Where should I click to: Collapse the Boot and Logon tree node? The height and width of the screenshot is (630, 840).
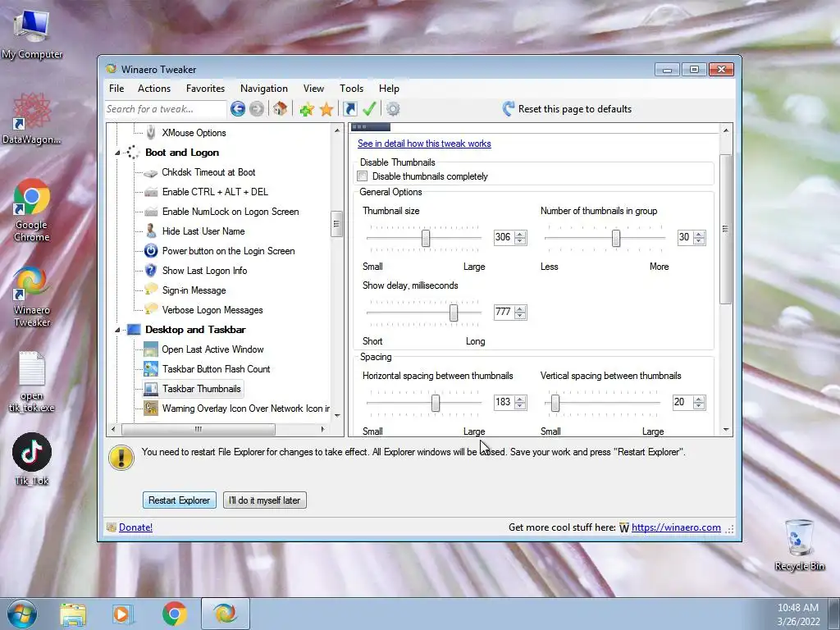tap(117, 153)
